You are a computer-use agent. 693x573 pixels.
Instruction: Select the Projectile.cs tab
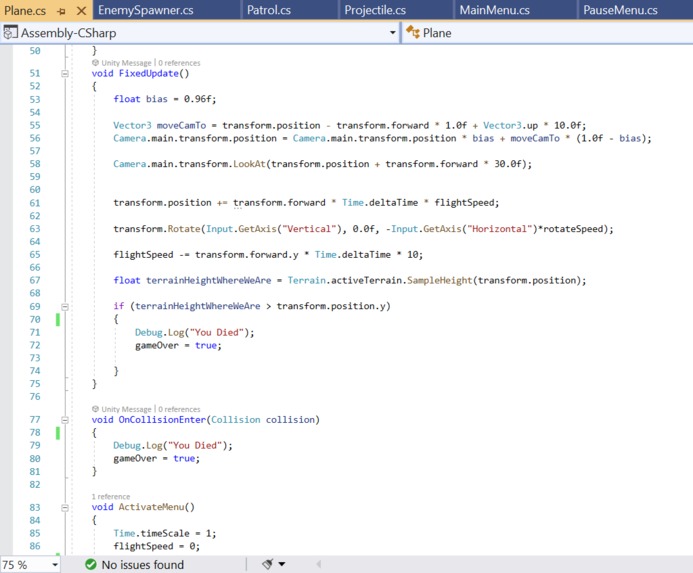pyautogui.click(x=375, y=10)
